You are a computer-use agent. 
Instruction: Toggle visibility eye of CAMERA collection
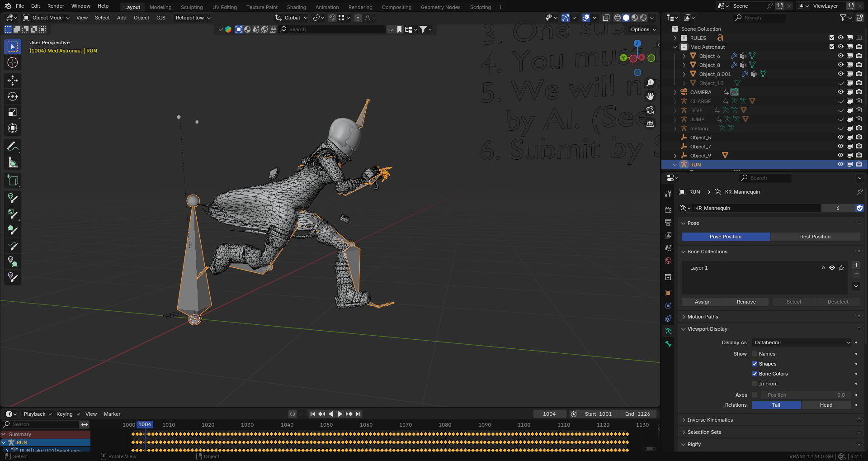(840, 92)
